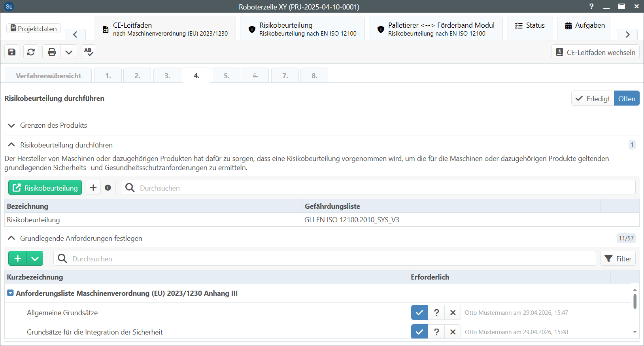Select step tab 4.
The height and width of the screenshot is (346, 644).
pos(196,76)
